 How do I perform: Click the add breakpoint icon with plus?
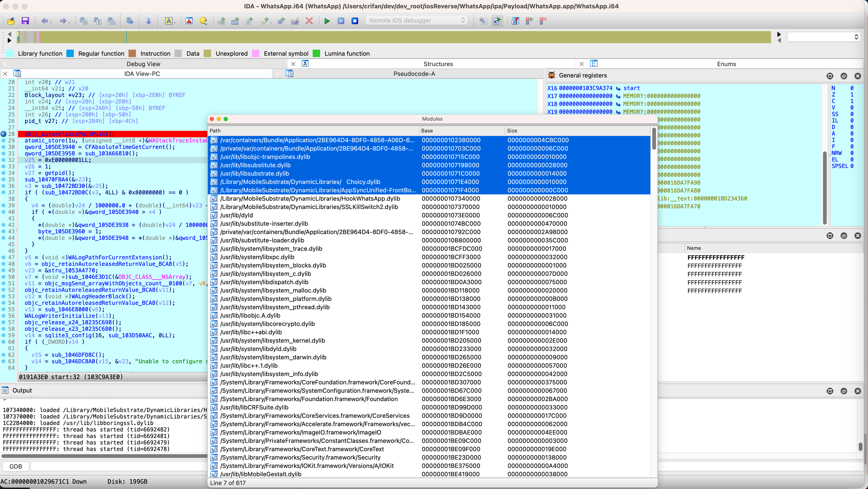point(529,21)
